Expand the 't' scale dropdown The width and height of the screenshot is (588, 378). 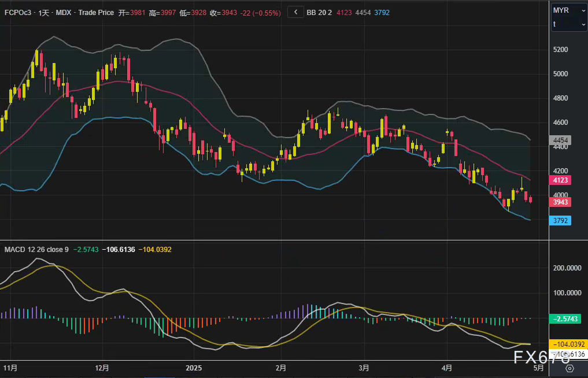(569, 24)
